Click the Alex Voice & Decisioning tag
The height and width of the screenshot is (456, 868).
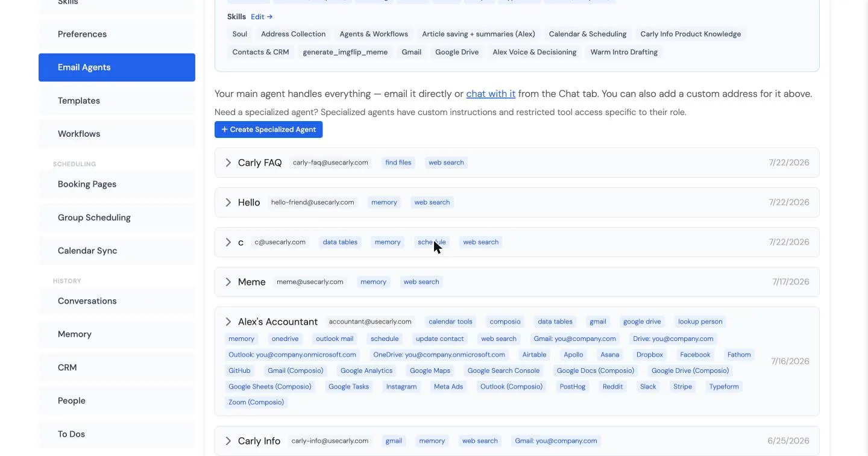535,52
